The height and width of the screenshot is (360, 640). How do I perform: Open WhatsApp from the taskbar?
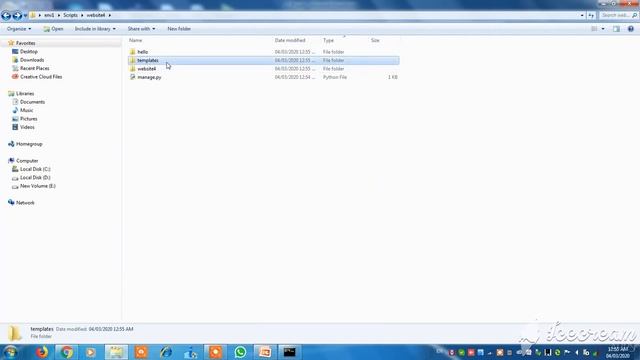point(240,352)
